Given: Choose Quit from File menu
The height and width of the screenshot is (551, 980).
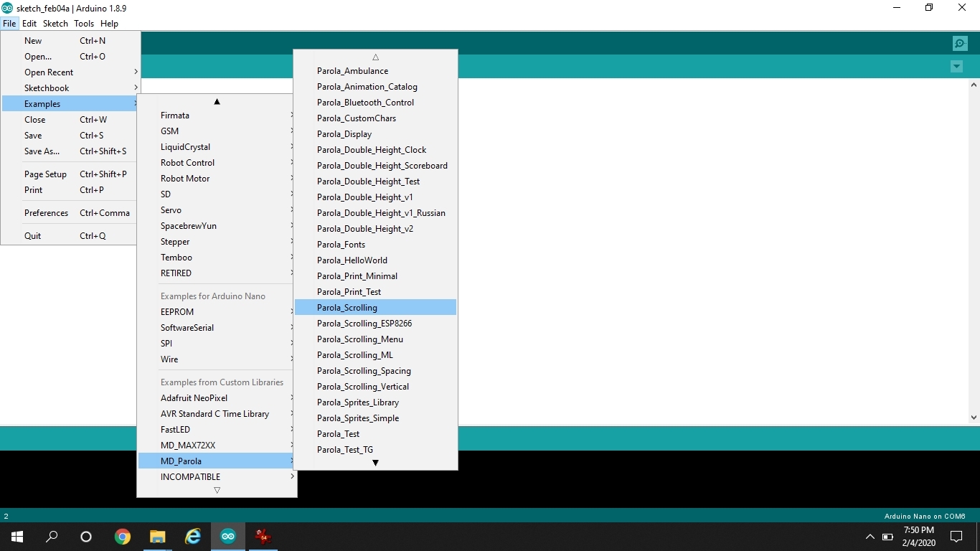Looking at the screenshot, I should (x=70, y=236).
